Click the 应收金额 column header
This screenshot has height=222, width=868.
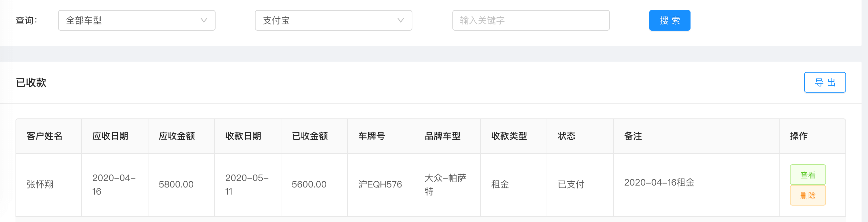pyautogui.click(x=177, y=136)
